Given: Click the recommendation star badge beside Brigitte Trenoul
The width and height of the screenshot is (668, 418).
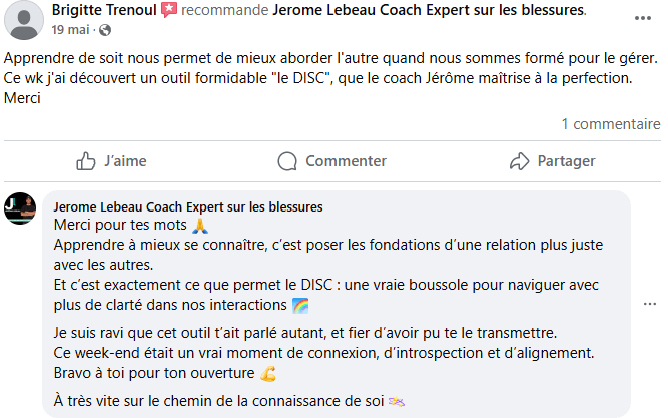Looking at the screenshot, I should point(167,11).
